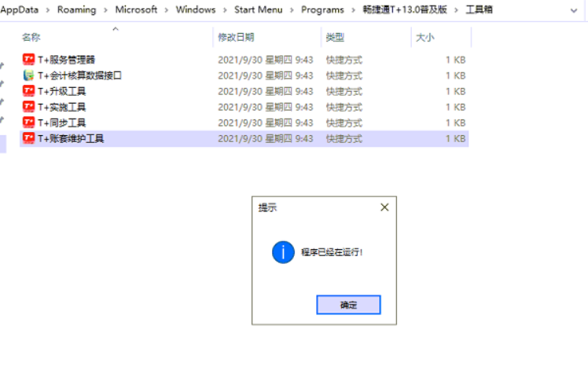Select the T+同步工具 file name

click(x=62, y=123)
